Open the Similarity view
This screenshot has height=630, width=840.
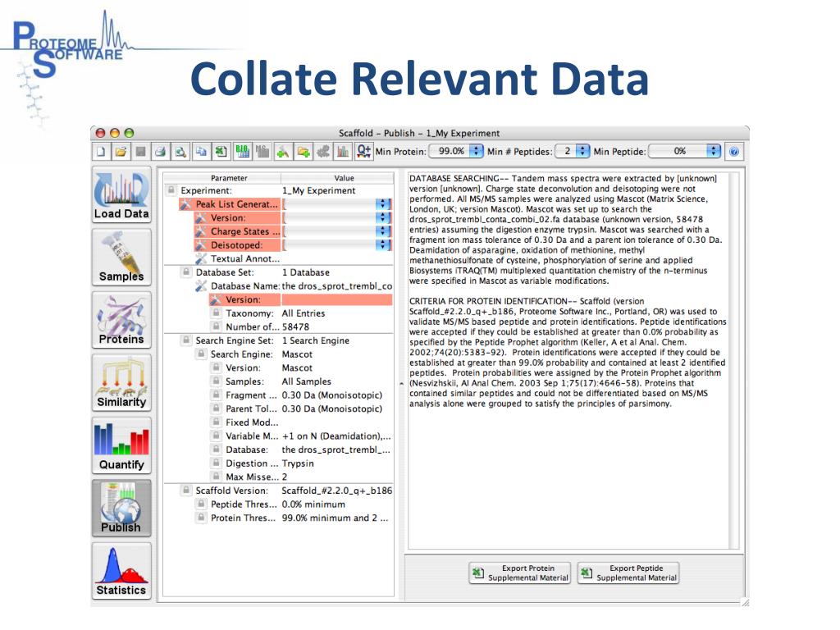(x=121, y=383)
